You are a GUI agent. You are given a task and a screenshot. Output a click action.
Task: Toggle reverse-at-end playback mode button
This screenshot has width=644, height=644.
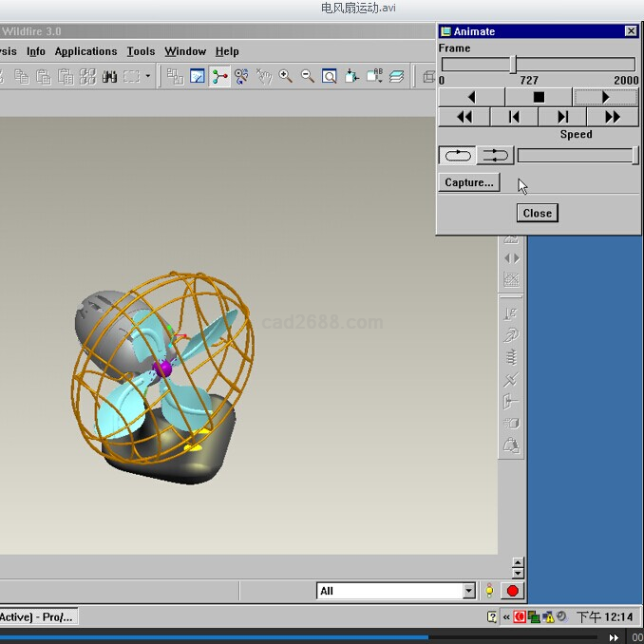tap(495, 155)
